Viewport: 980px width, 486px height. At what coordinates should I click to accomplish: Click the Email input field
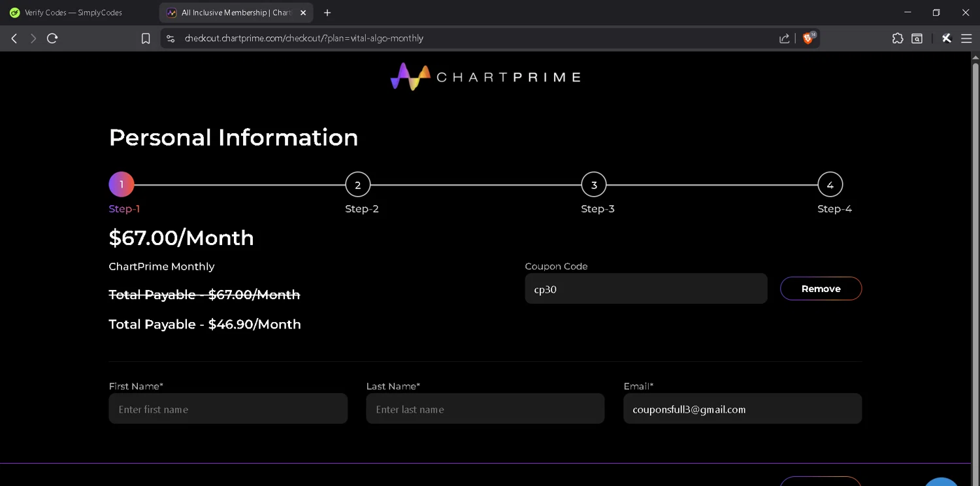743,409
